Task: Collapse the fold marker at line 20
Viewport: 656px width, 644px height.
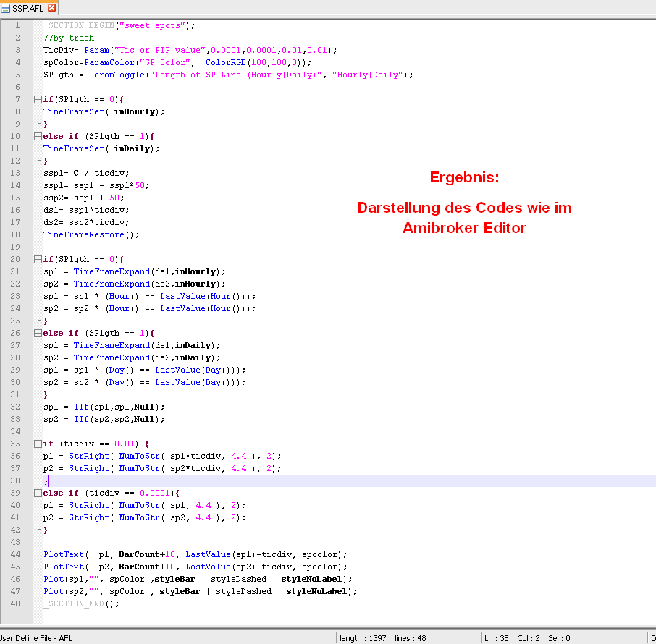Action: pos(37,259)
